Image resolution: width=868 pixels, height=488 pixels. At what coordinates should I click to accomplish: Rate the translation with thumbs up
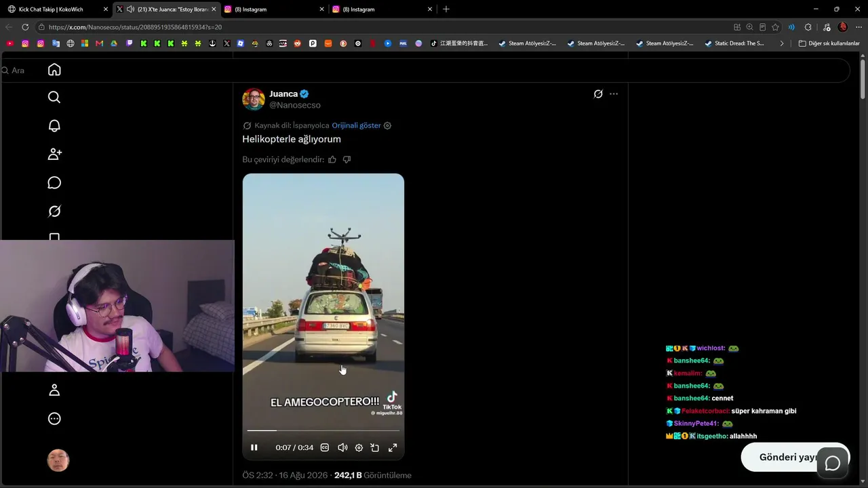click(x=332, y=159)
